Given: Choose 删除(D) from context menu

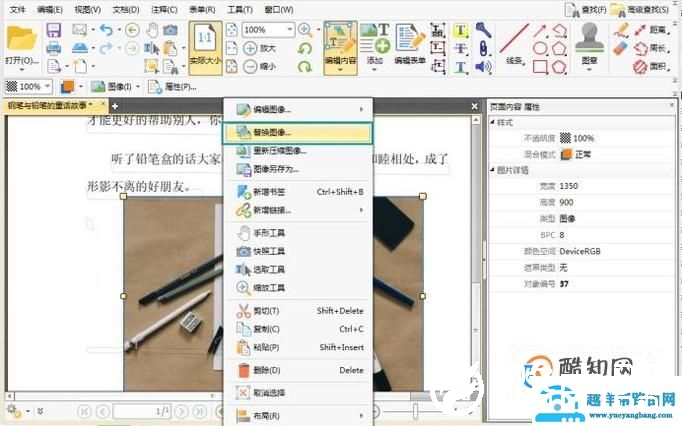Looking at the screenshot, I should tap(298, 370).
